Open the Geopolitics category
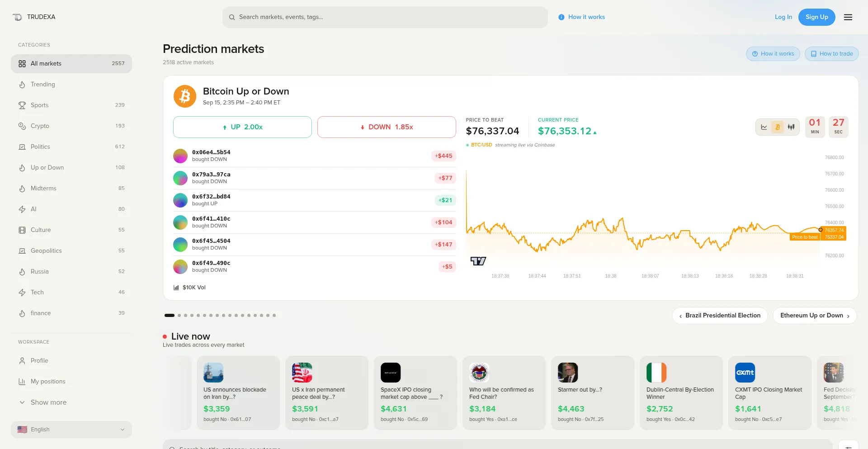Image resolution: width=868 pixels, height=449 pixels. click(x=71, y=251)
